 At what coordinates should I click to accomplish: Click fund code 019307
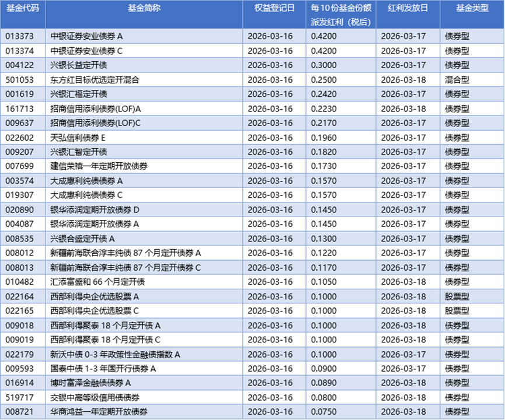click(19, 195)
